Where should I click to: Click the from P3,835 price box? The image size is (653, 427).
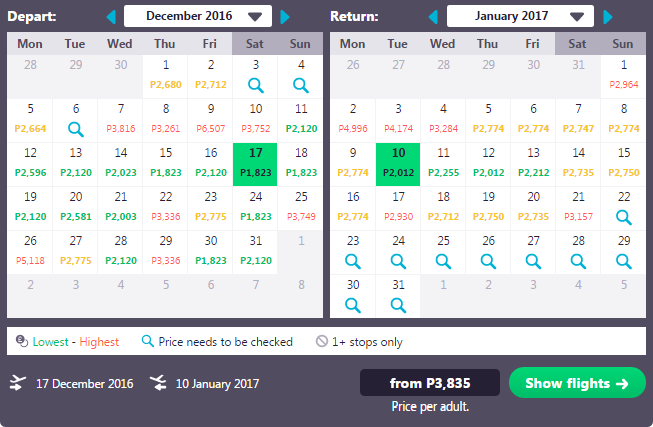[430, 382]
